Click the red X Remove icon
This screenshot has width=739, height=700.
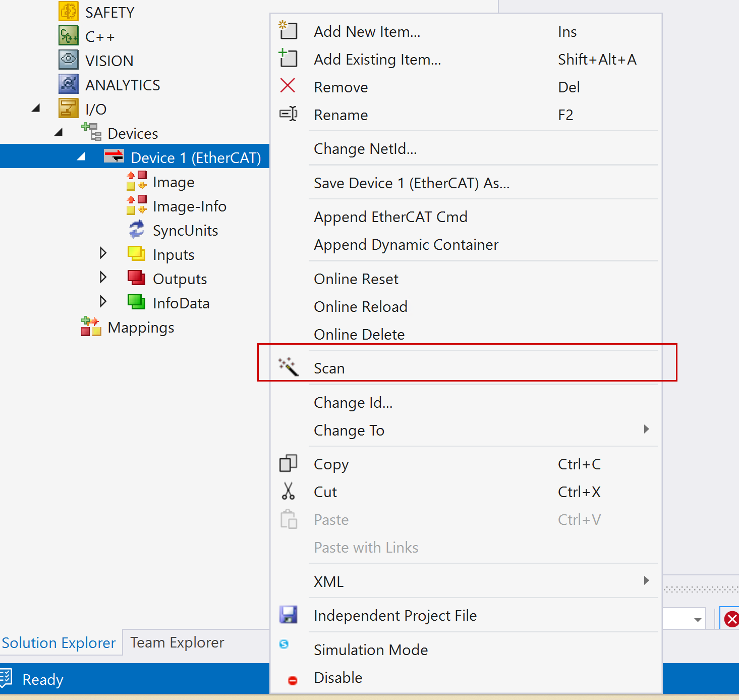(x=288, y=86)
